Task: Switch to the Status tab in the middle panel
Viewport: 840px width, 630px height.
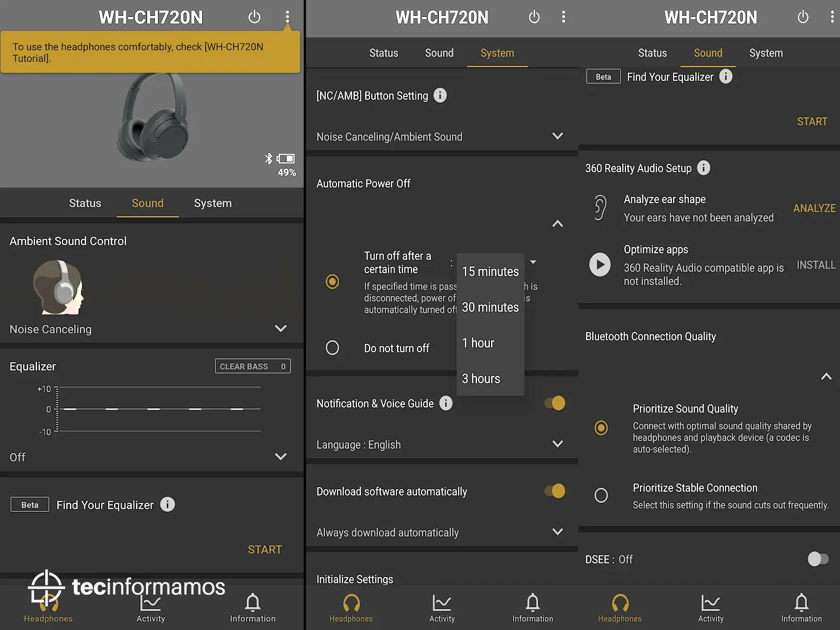Action: click(x=384, y=53)
